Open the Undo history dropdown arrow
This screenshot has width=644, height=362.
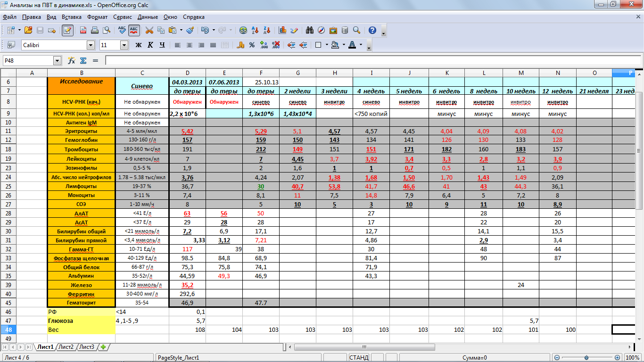tap(213, 30)
